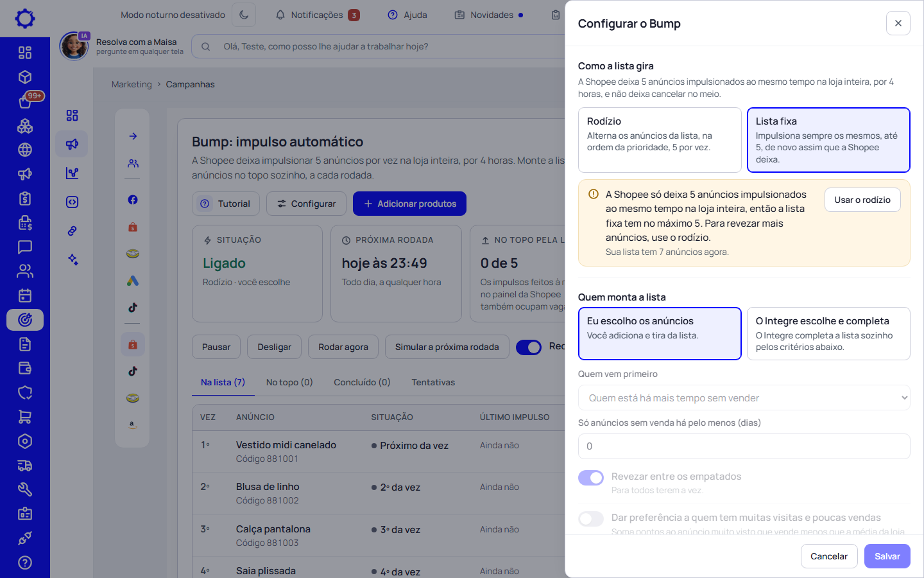Open the link icon in secondary sidebar
Image resolution: width=924 pixels, height=578 pixels.
coord(72,231)
